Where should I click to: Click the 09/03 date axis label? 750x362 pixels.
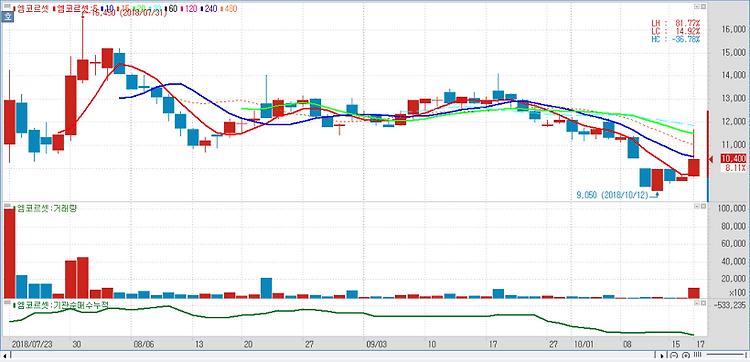376,344
